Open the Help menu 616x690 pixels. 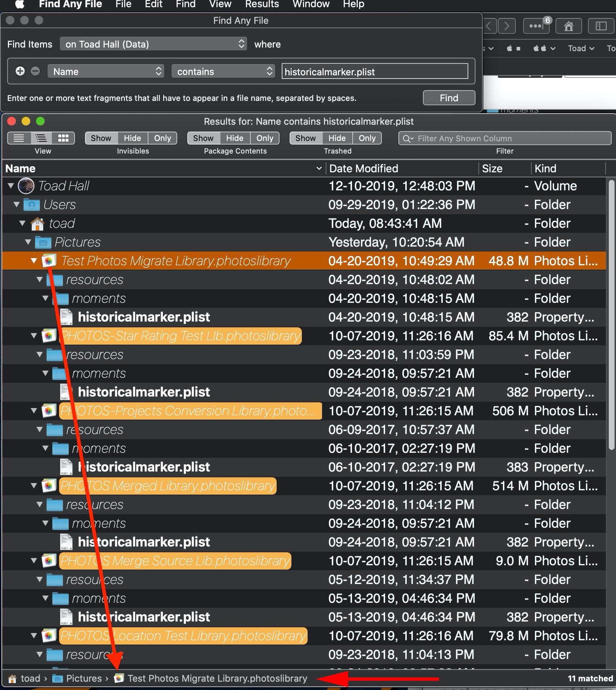pyautogui.click(x=353, y=4)
